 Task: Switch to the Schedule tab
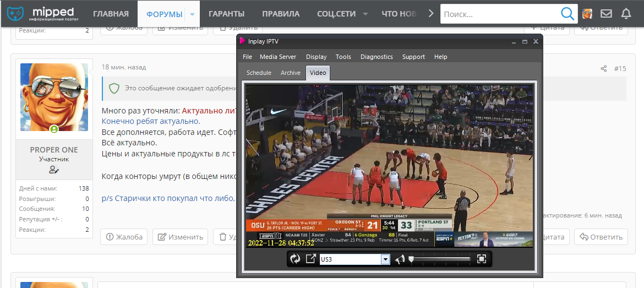[259, 73]
